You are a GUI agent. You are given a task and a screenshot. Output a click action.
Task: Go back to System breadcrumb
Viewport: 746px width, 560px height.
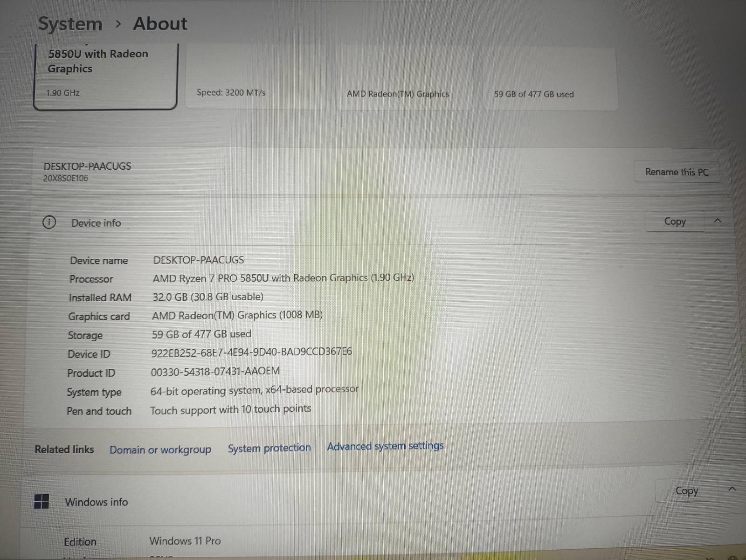[x=70, y=24]
